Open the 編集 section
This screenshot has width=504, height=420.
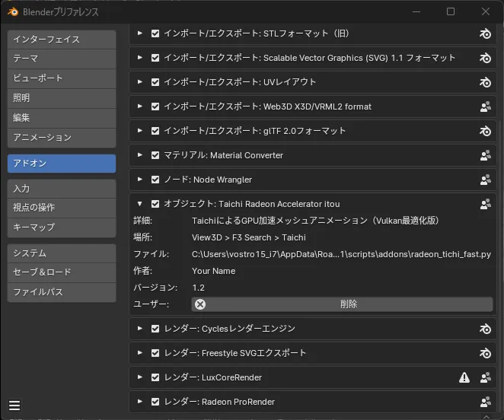click(62, 118)
